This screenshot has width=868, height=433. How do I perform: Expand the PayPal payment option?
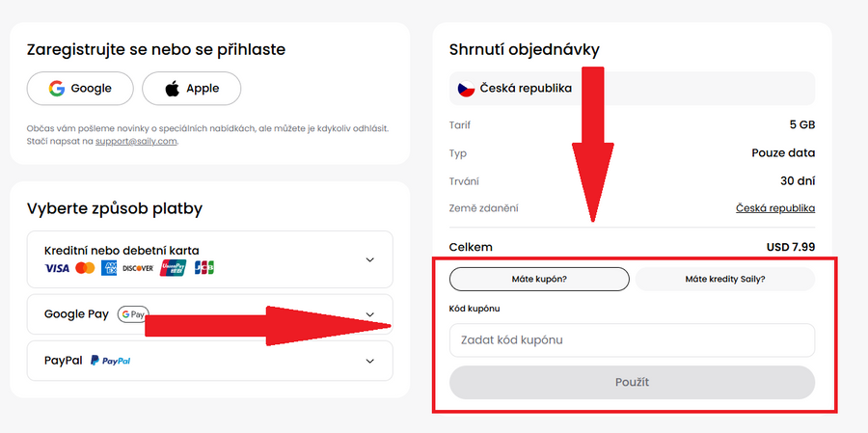click(x=370, y=361)
